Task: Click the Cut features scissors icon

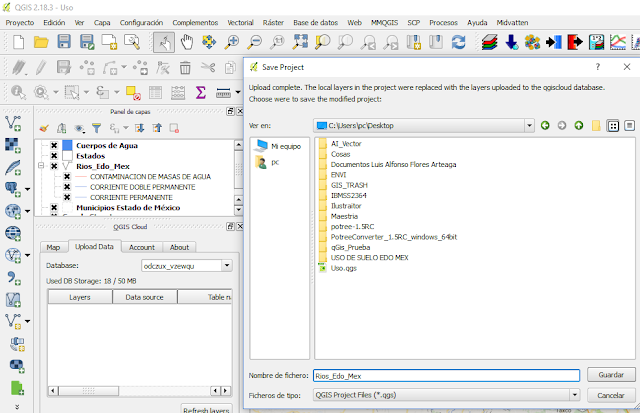Action: 208,67
